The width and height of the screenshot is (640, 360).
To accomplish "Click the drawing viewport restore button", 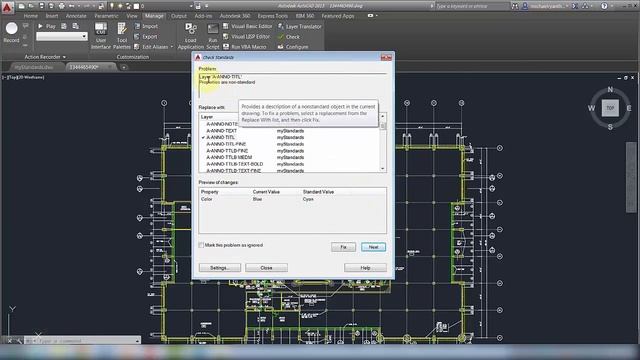I will (625, 78).
